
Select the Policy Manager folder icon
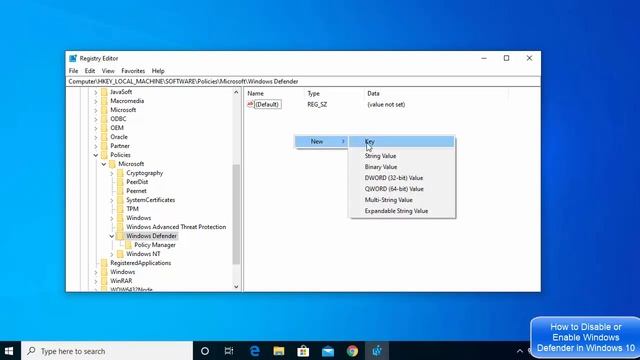[128, 245]
